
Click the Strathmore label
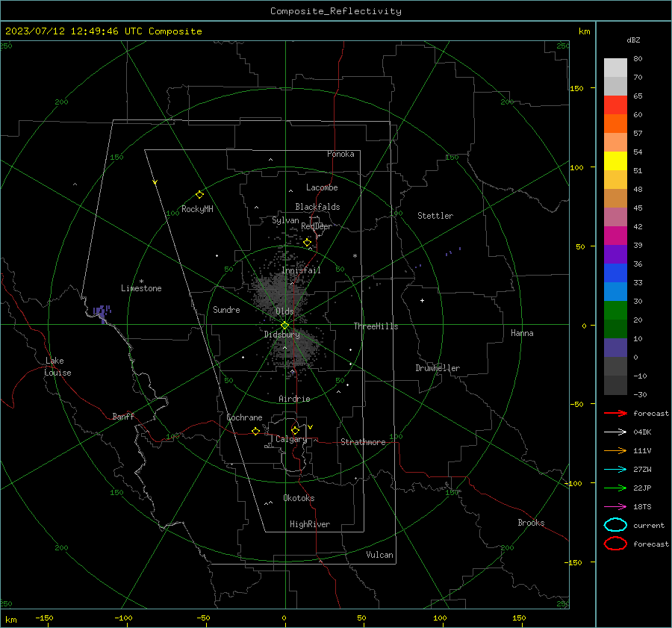363,442
